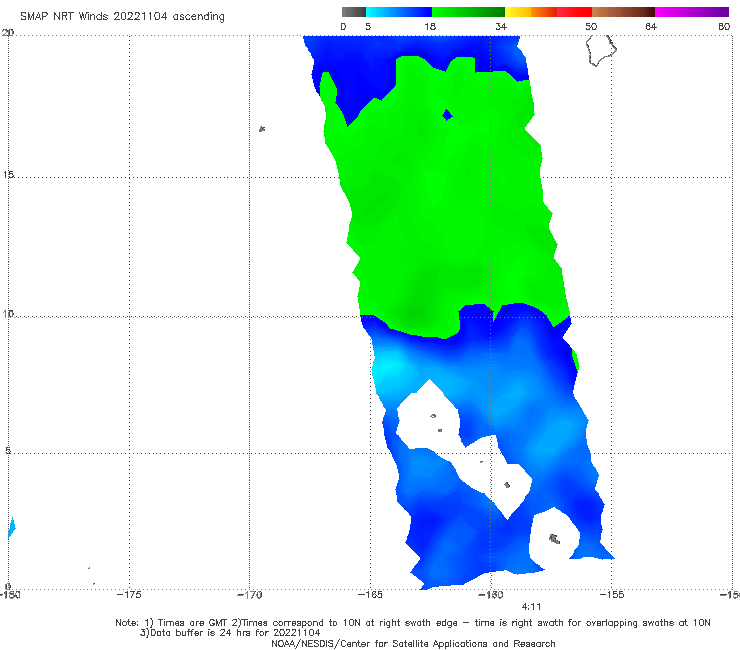Click the color bar label '5'
Screen dimensions: 740x650
point(368,26)
